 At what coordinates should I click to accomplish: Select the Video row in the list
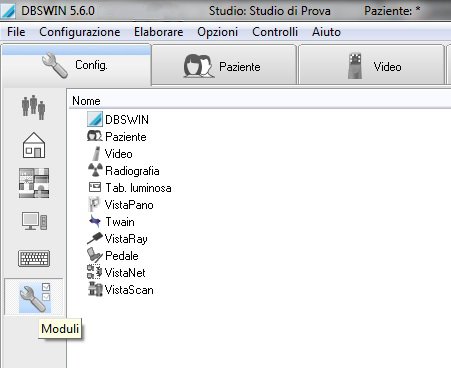point(112,154)
